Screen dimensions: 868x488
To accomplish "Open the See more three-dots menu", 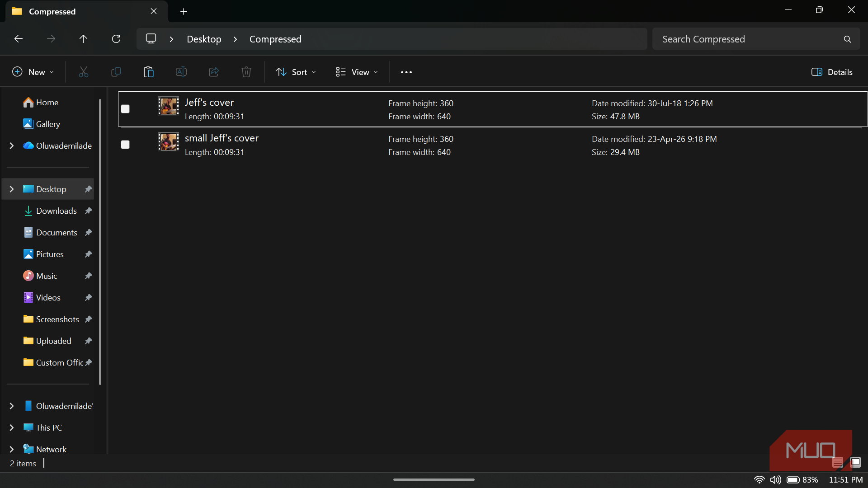I will click(406, 72).
